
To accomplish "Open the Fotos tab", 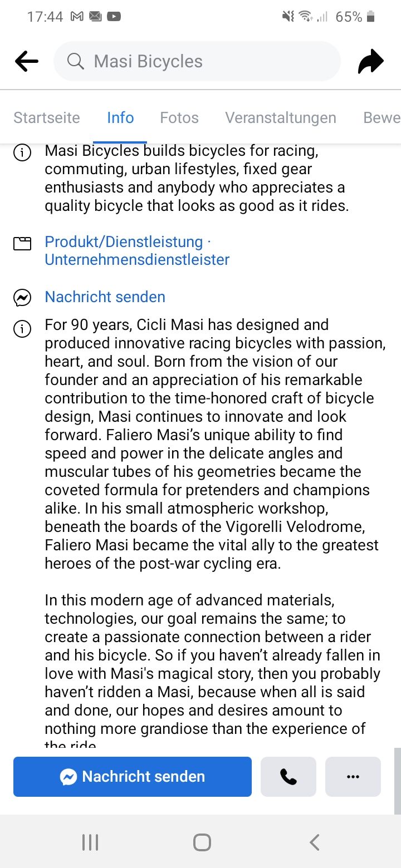I will coord(179,117).
